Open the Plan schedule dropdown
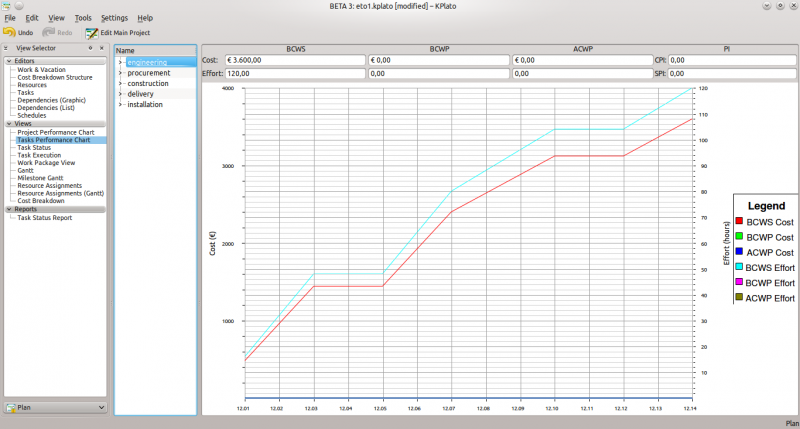Image resolution: width=800 pixels, height=429 pixels. pyautogui.click(x=55, y=408)
